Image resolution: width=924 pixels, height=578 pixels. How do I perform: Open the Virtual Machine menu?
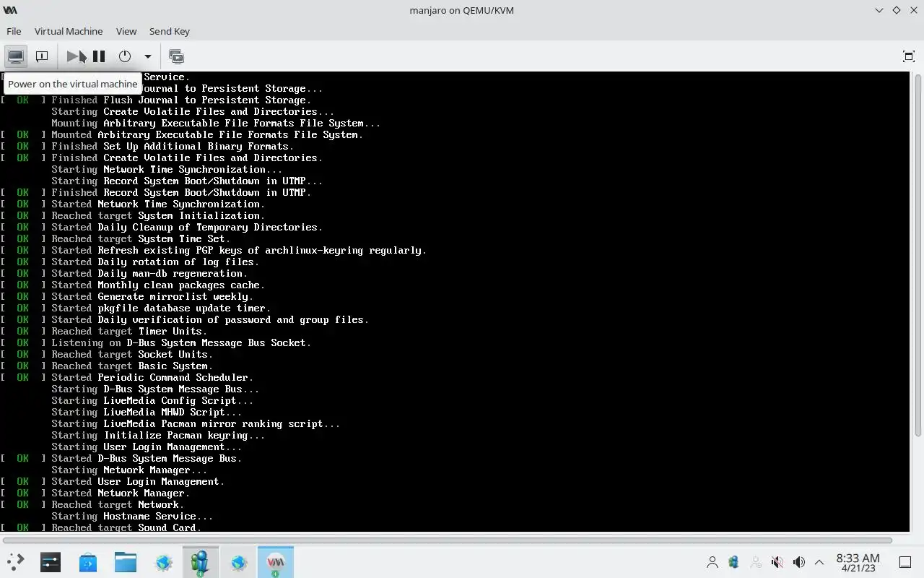(69, 31)
